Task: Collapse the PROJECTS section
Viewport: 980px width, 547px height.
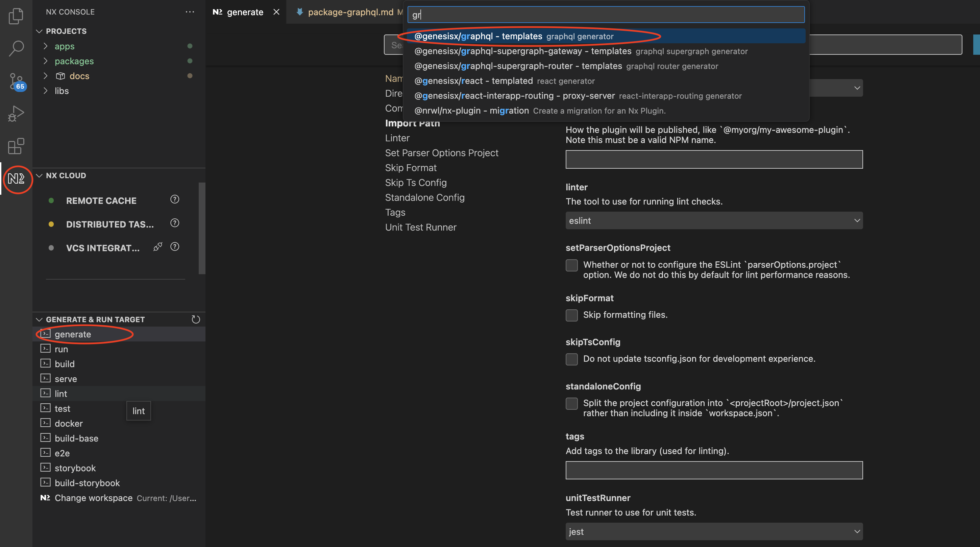Action: (x=39, y=31)
